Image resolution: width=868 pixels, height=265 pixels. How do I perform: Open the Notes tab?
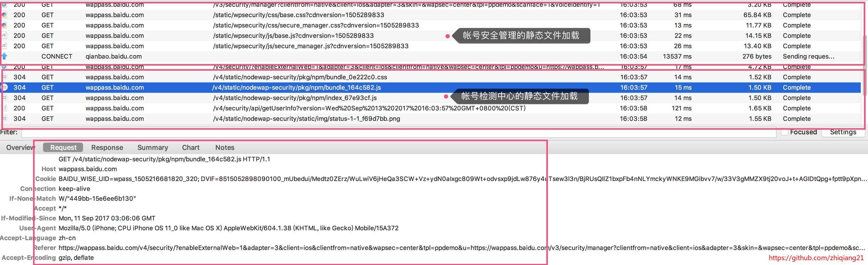point(225,147)
